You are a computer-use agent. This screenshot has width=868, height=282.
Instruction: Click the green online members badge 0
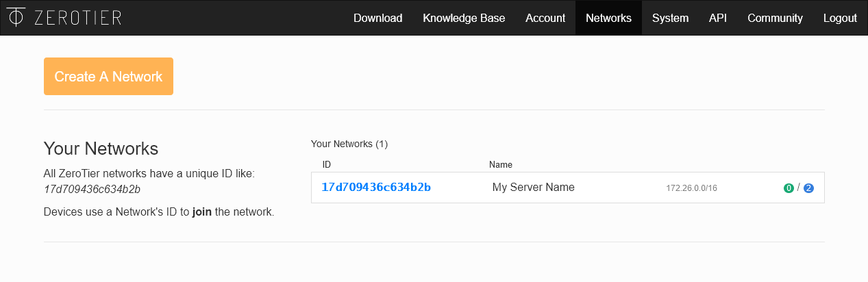(x=789, y=188)
